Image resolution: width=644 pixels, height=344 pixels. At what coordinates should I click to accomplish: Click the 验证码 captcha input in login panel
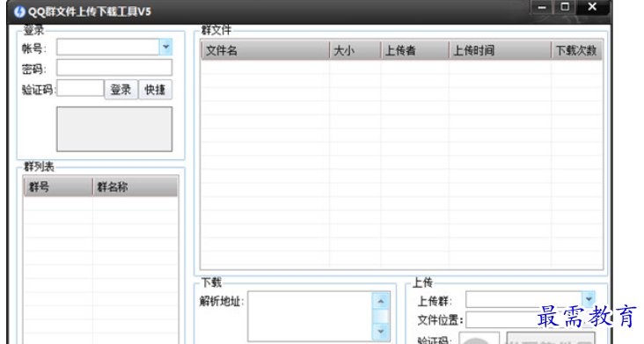[x=81, y=88]
